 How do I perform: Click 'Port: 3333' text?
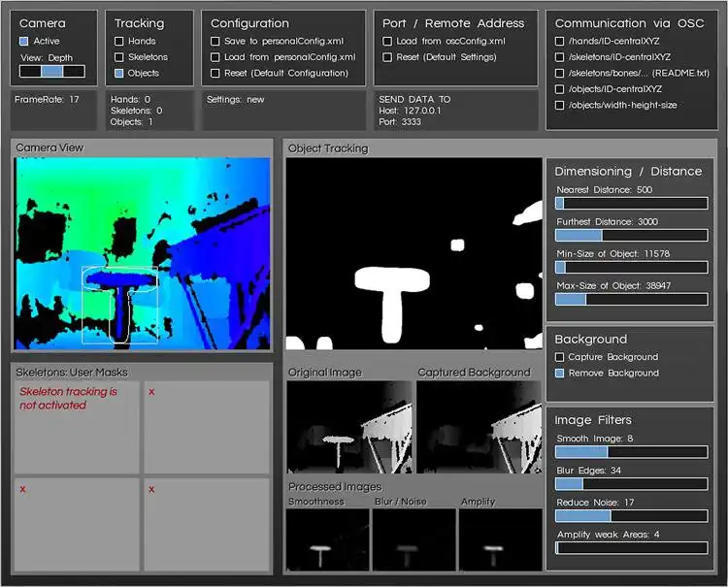pos(400,121)
